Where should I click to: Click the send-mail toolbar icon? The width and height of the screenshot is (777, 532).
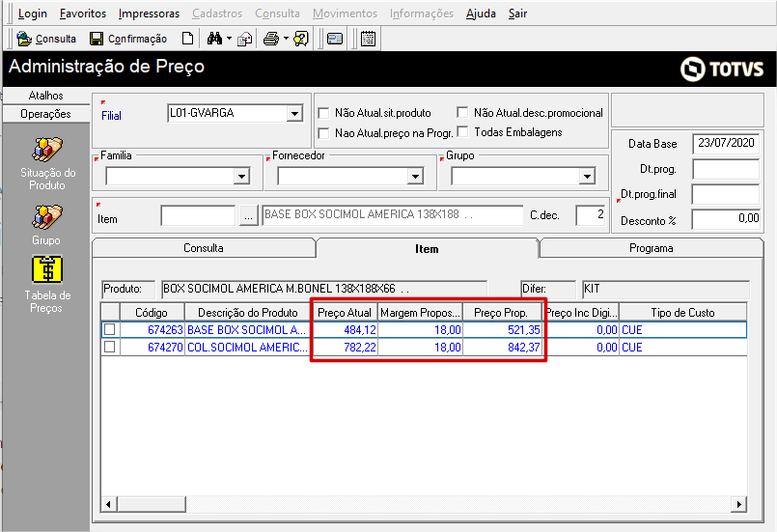(x=245, y=39)
